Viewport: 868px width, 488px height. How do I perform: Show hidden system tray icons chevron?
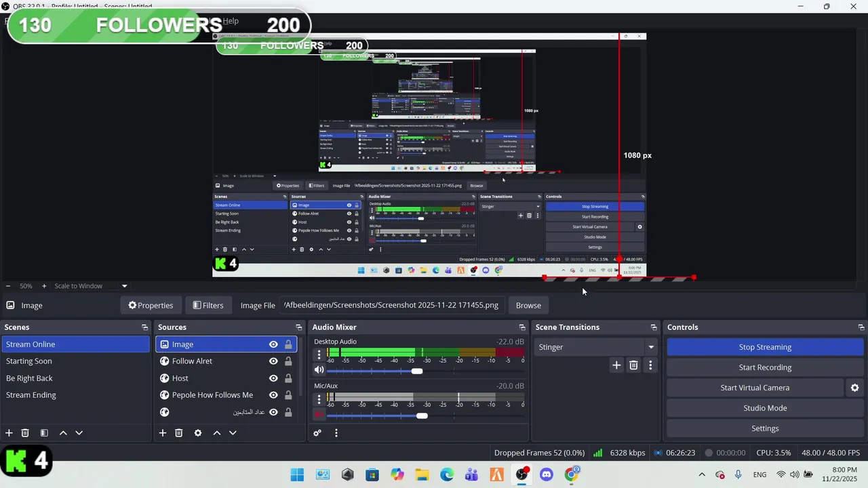[702, 474]
